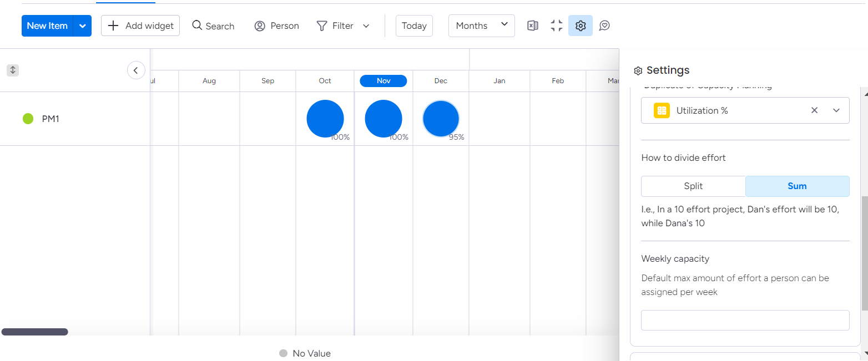Export to Excel icon
This screenshot has width=868, height=361.
(x=533, y=26)
